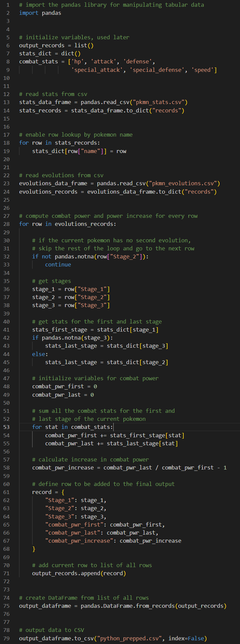Click line number 8 in the gutter

8,62
